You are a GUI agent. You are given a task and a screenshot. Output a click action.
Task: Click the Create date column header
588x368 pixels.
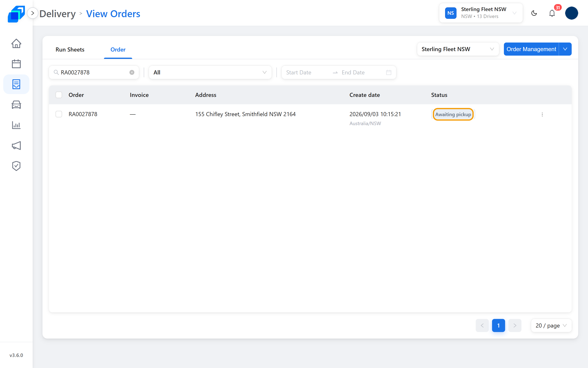click(365, 95)
